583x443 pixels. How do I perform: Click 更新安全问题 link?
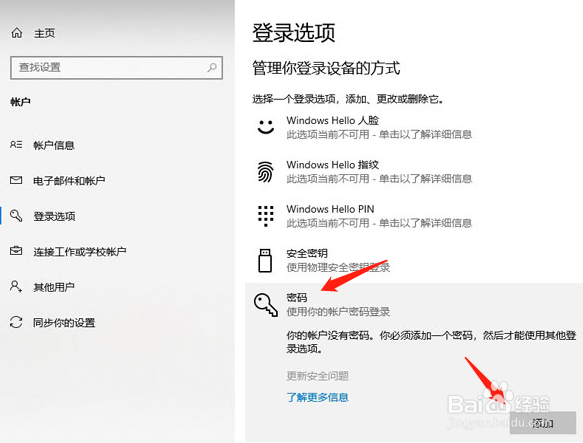[318, 376]
